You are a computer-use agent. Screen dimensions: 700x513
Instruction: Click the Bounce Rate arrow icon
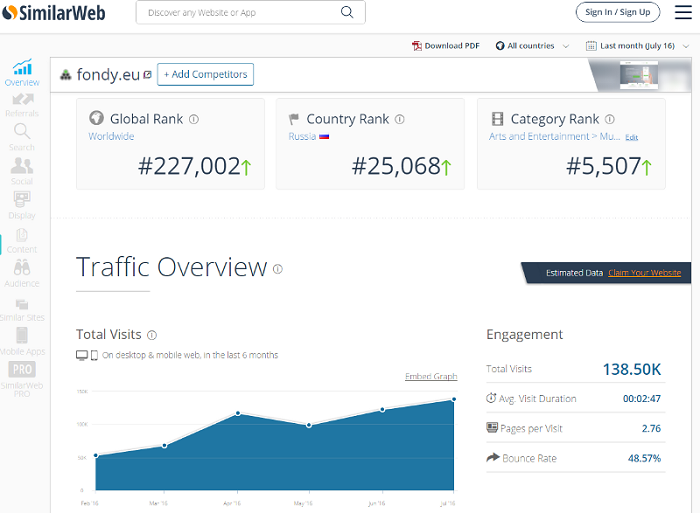click(x=492, y=457)
